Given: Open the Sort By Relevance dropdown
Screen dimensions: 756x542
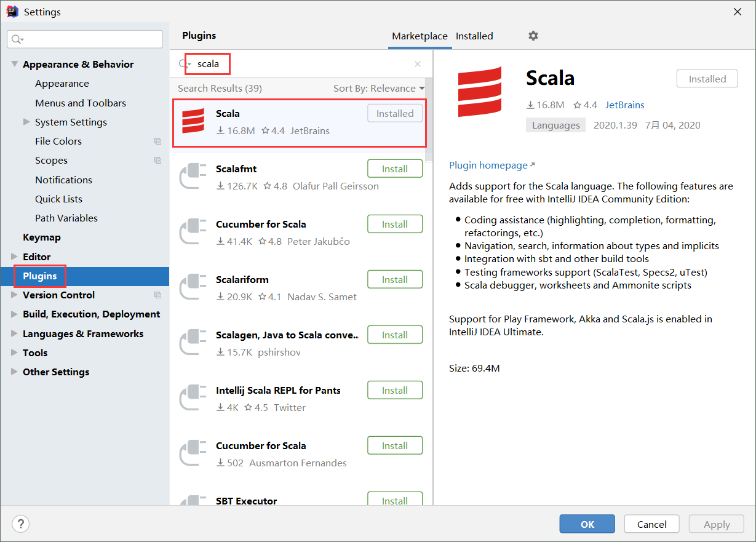Looking at the screenshot, I should (x=379, y=89).
